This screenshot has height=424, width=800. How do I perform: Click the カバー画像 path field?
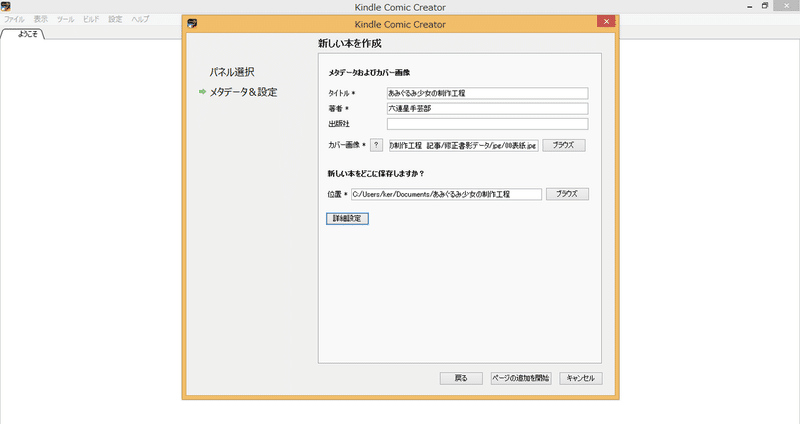pyautogui.click(x=463, y=145)
